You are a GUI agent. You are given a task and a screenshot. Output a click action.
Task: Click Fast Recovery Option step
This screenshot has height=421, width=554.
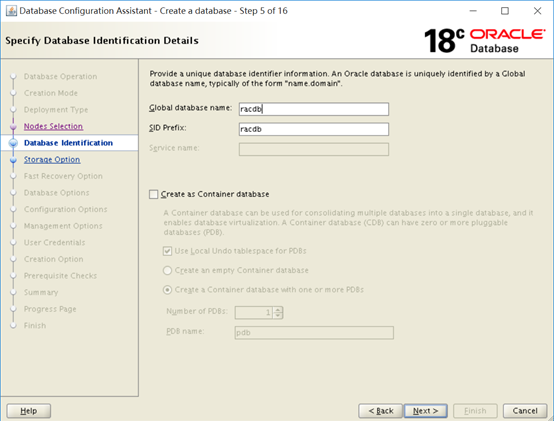(x=63, y=176)
